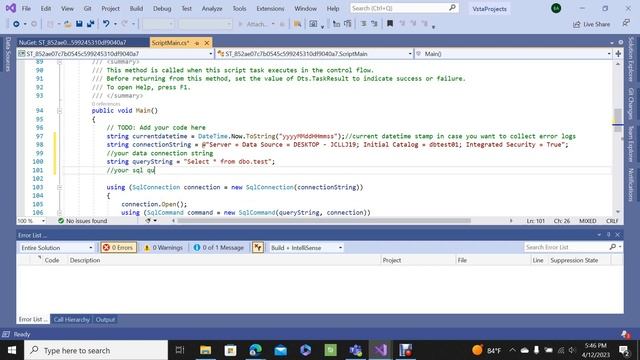Open the File menu
Viewport: 640px width, 360px height.
[26, 8]
